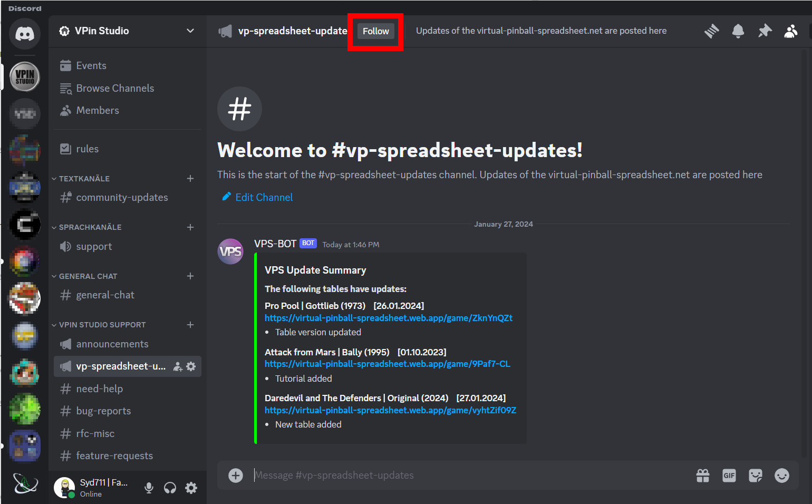
Task: Open the sticker picker
Action: tap(756, 476)
